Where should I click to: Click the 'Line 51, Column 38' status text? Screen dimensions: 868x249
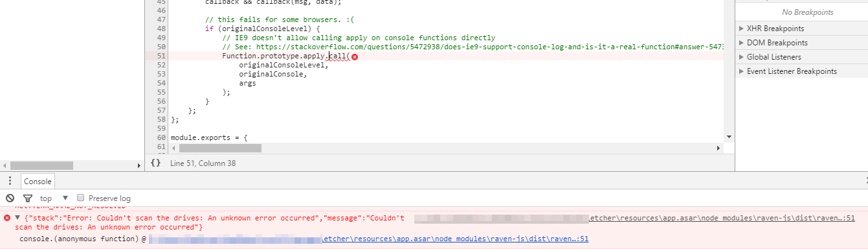click(x=203, y=163)
